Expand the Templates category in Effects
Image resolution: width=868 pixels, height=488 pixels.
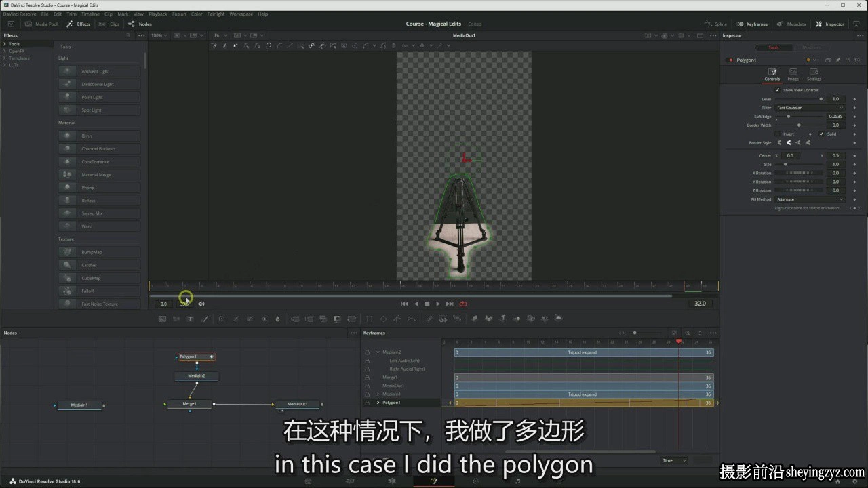tap(4, 58)
